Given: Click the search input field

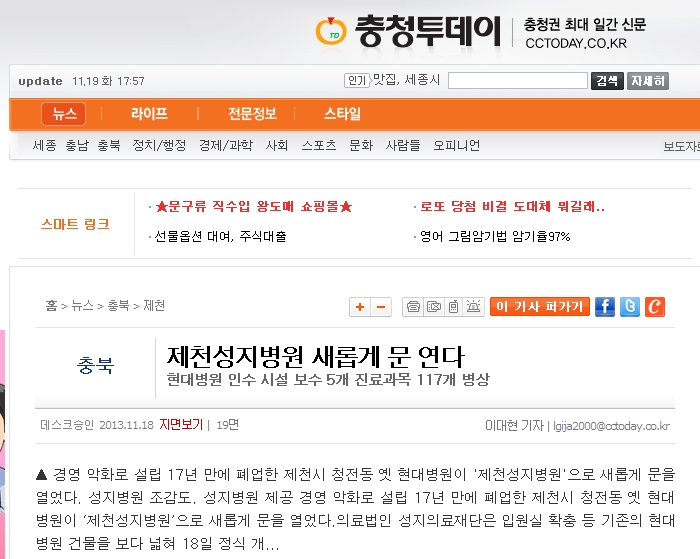Looking at the screenshot, I should point(517,81).
